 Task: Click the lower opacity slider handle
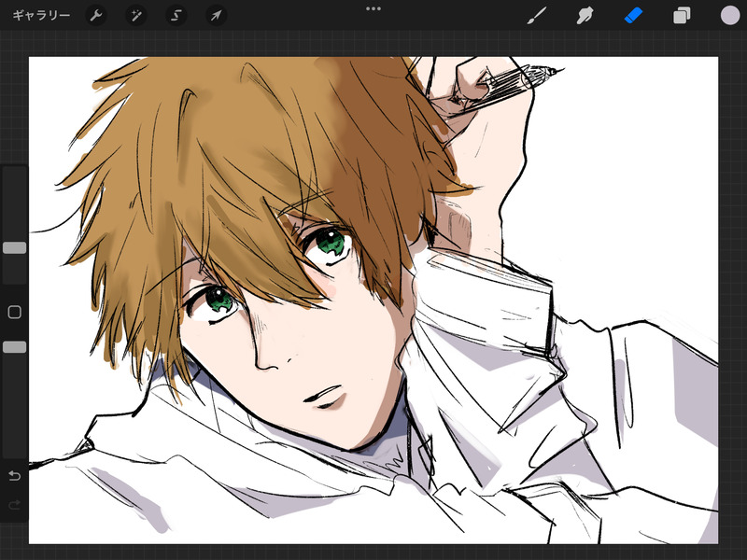tap(15, 347)
